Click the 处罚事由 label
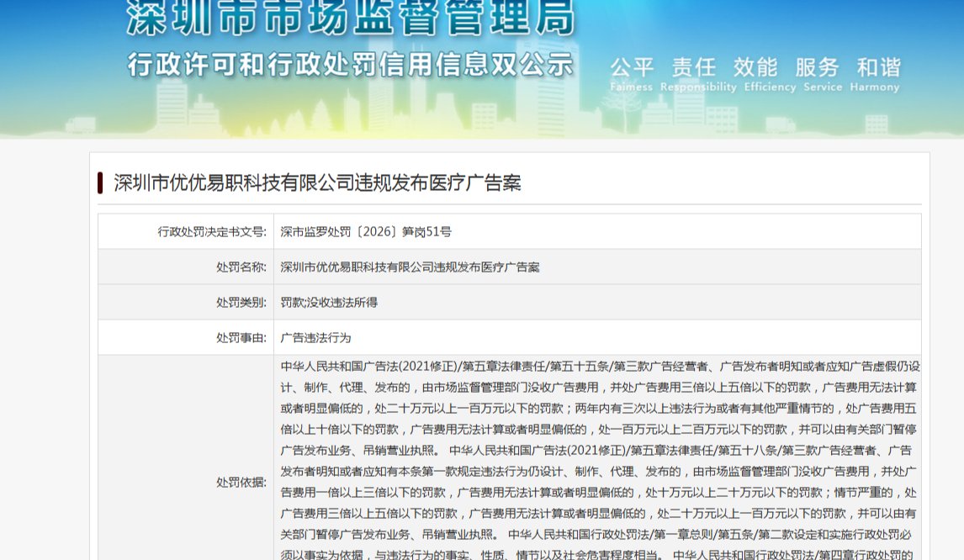 coord(241,337)
